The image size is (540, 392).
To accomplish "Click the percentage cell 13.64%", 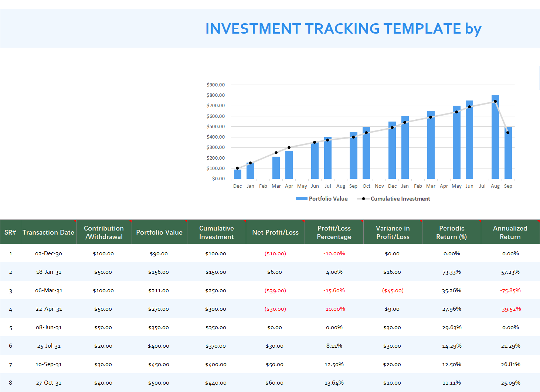I will (x=334, y=383).
